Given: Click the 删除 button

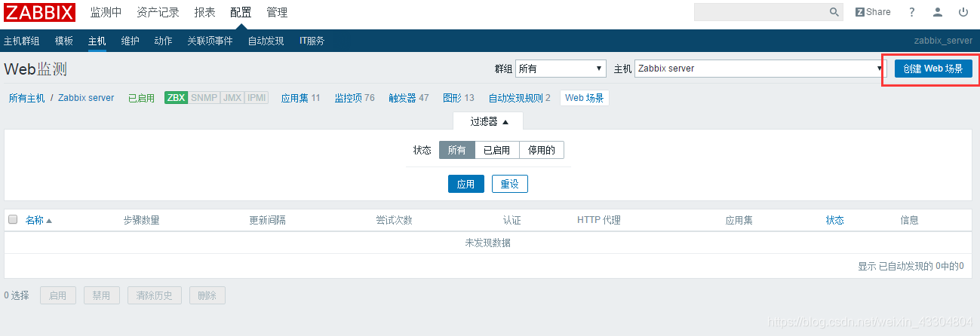Looking at the screenshot, I should coord(207,296).
